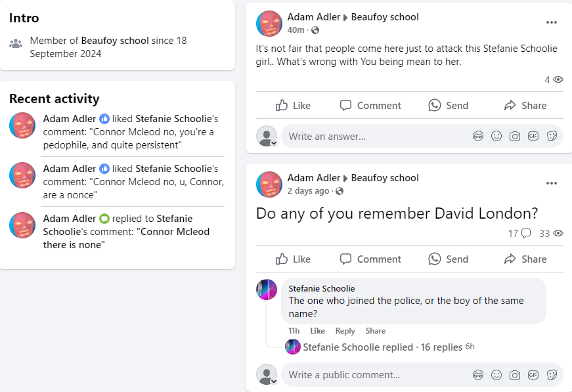The height and width of the screenshot is (392, 572).
Task: Click the GIF icon in the answer box
Action: click(533, 137)
